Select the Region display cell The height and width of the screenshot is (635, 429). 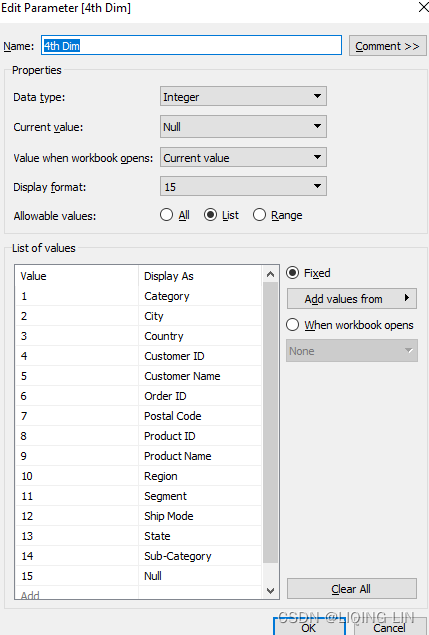point(201,476)
